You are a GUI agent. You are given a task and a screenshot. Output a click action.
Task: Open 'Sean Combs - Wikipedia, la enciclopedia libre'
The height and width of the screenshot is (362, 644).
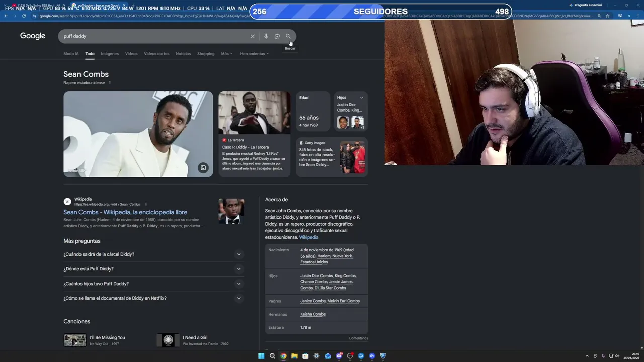click(x=125, y=212)
